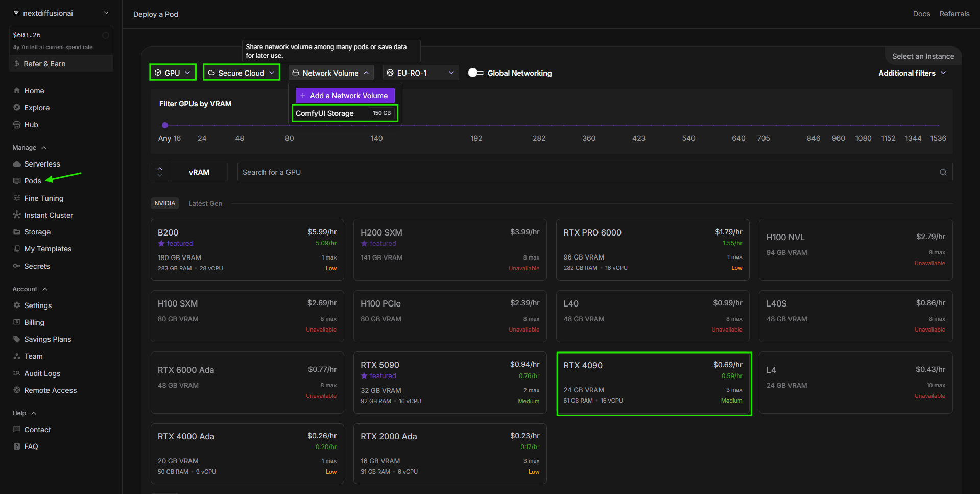Screen dimensions: 980x494
Task: Click the Billing icon in sidebar
Action: coord(17,322)
